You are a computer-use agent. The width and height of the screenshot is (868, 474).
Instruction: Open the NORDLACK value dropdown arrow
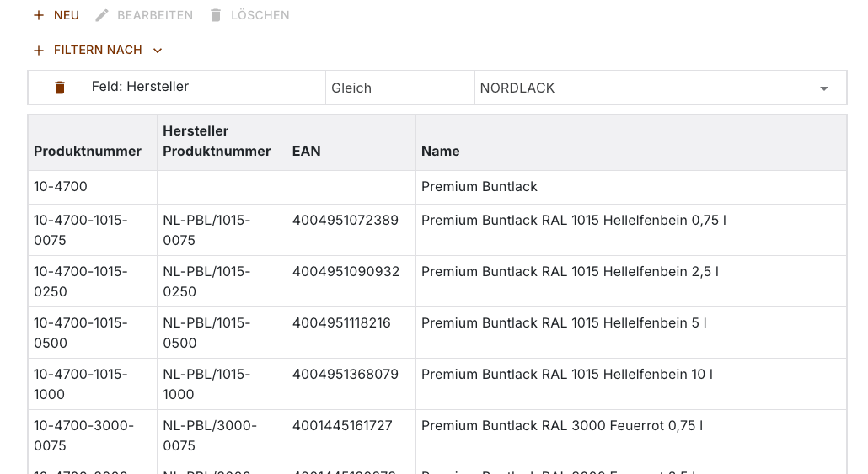(x=823, y=88)
